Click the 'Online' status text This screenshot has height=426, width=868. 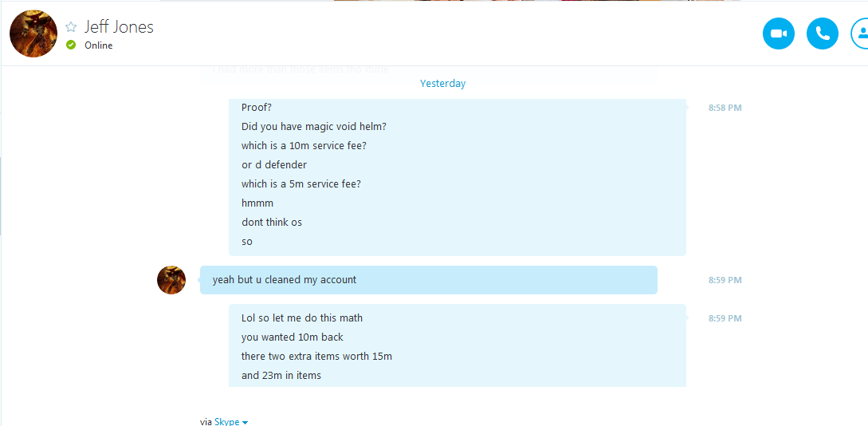99,45
